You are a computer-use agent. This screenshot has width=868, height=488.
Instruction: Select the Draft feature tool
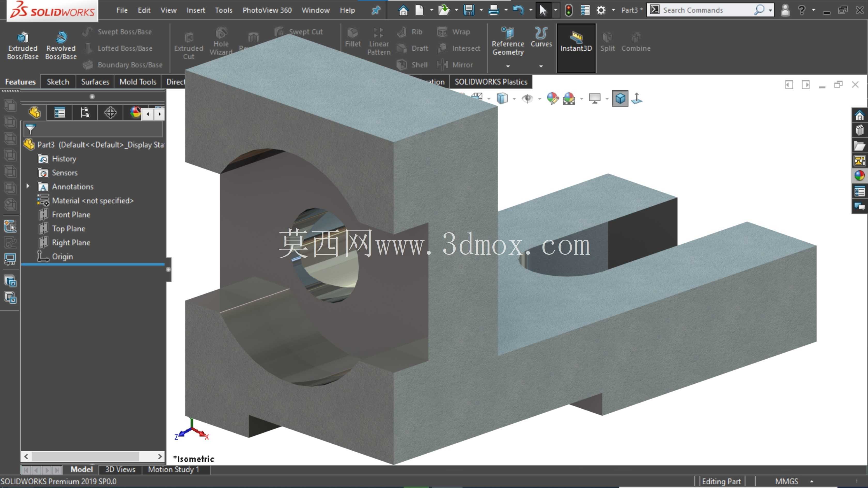click(x=413, y=48)
